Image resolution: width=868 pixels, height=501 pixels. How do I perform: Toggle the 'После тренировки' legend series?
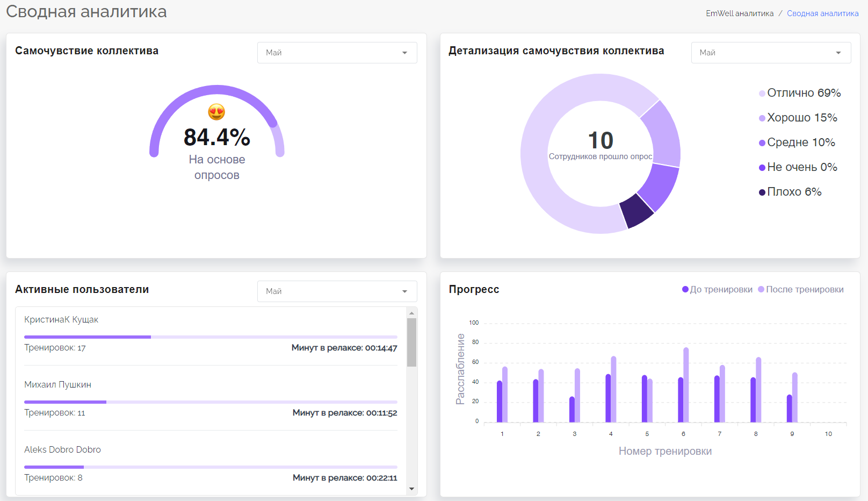point(801,289)
